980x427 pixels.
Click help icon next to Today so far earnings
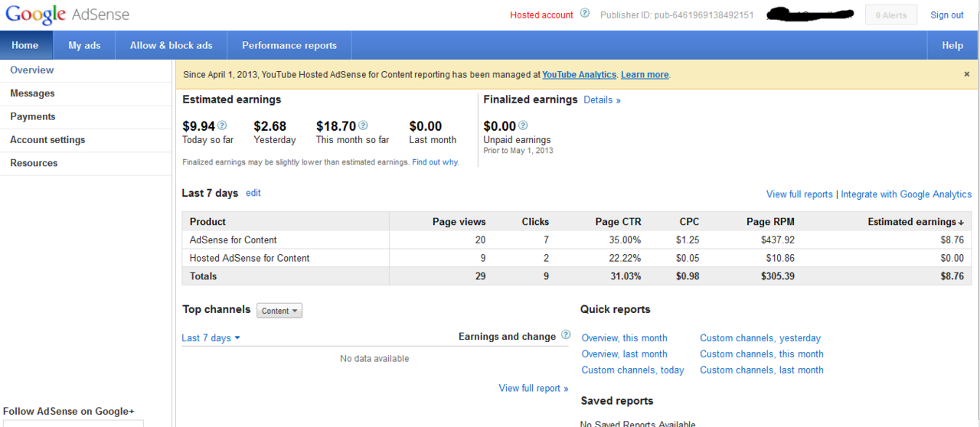(223, 126)
